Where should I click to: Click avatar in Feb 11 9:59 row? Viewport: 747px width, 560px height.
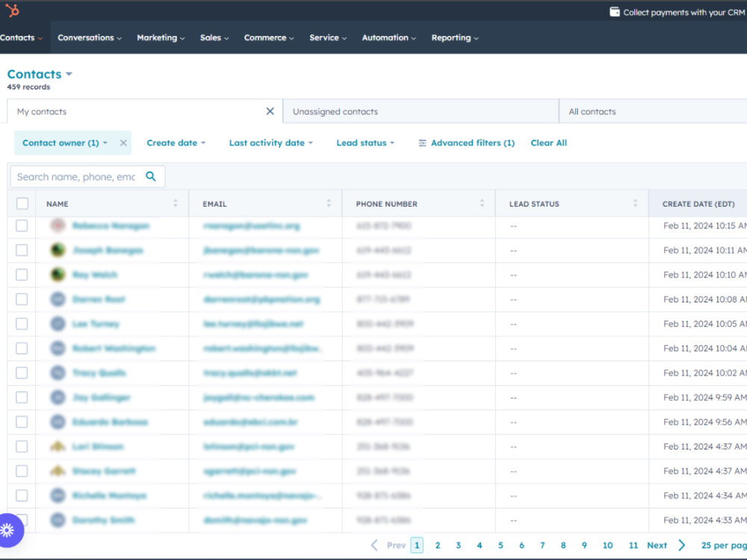[58, 397]
